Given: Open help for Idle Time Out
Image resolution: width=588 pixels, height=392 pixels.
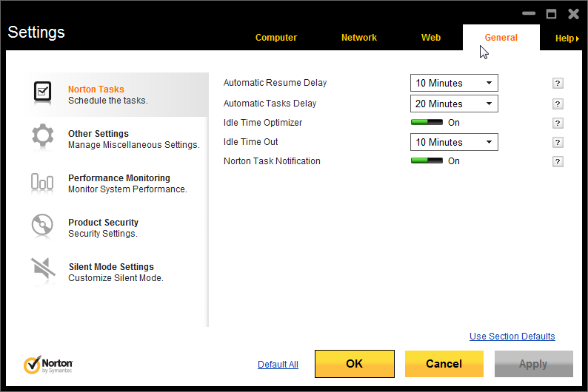Looking at the screenshot, I should pyautogui.click(x=558, y=142).
